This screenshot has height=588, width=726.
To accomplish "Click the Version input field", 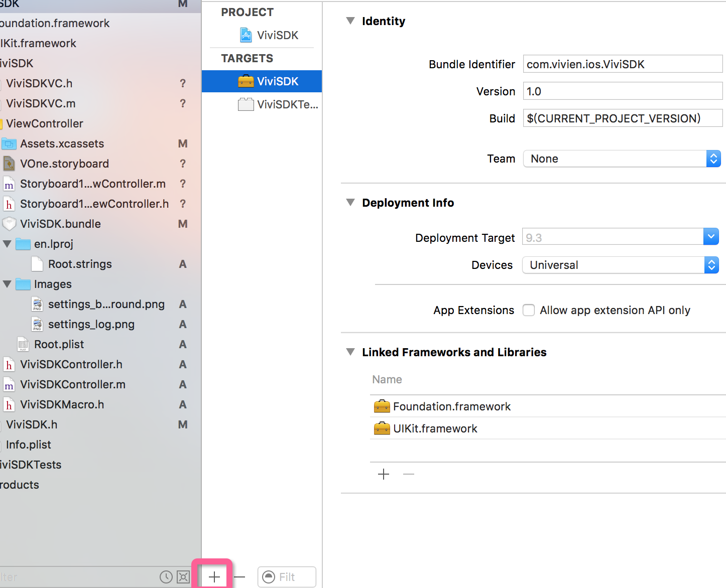I will click(622, 91).
